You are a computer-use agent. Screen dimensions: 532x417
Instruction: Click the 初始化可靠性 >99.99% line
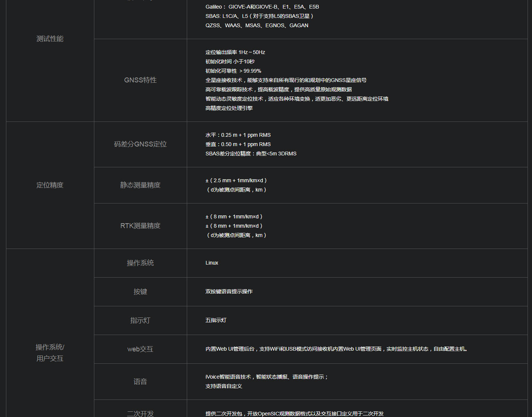click(233, 71)
